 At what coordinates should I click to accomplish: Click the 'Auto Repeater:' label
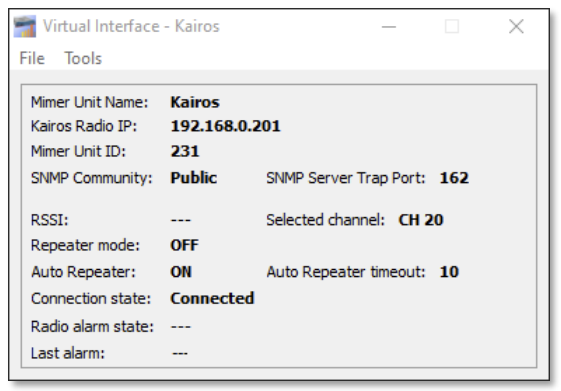tap(83, 272)
